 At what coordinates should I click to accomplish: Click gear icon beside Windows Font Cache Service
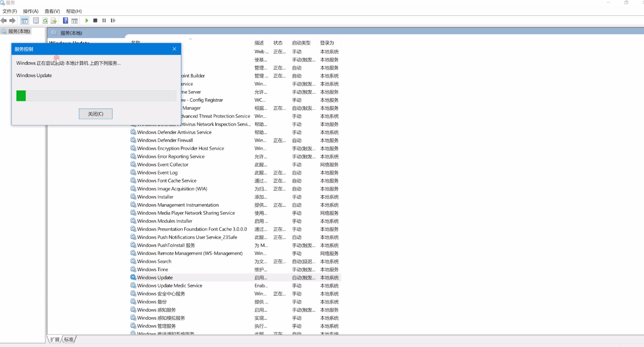[133, 181]
